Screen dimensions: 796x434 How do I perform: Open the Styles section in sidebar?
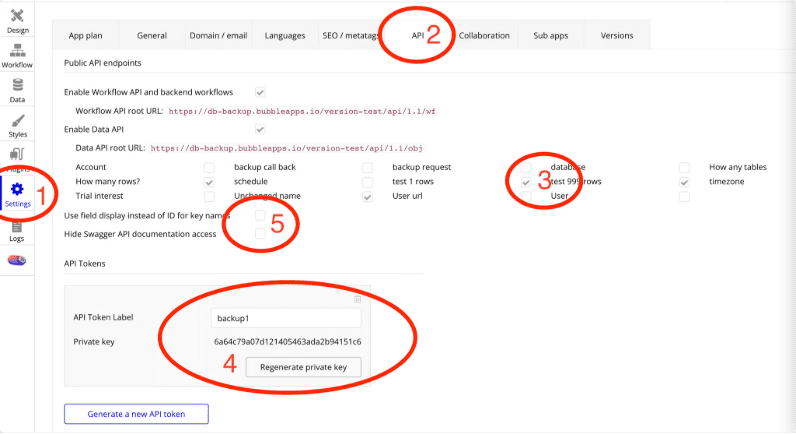[17, 125]
